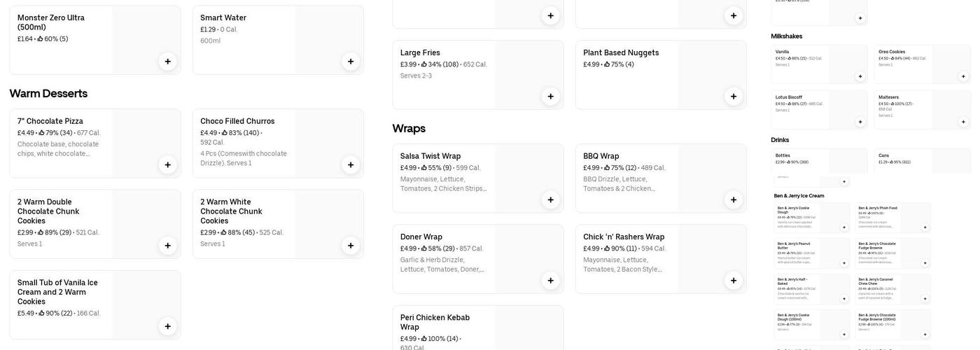Add Monster Zero Ultra to basket
This screenshot has width=980, height=350.
tap(167, 62)
